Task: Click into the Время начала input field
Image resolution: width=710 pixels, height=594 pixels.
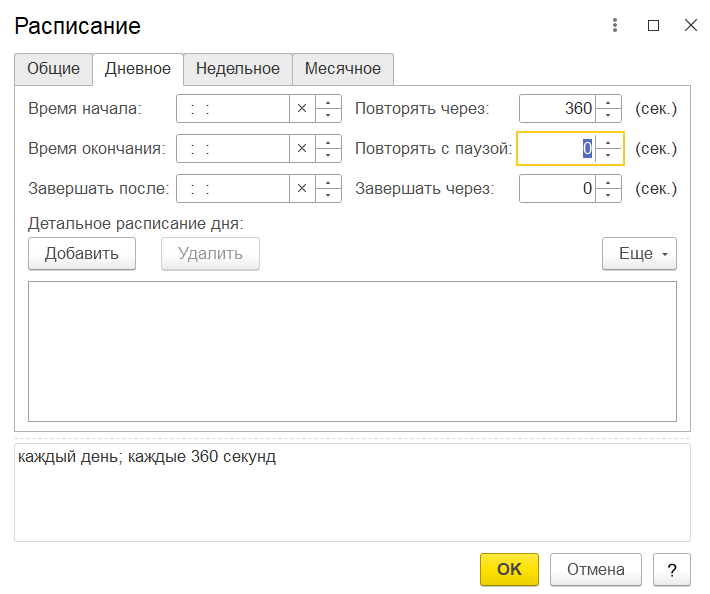Action: (x=232, y=109)
